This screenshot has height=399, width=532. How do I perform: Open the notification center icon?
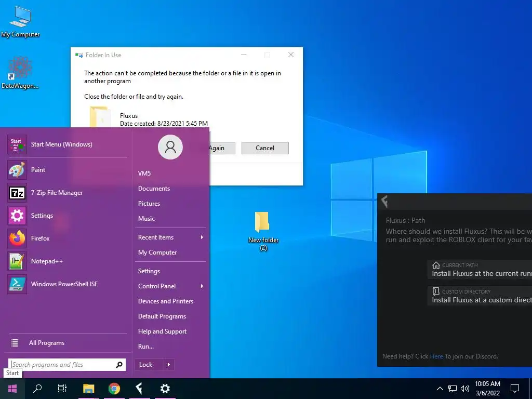tap(515, 389)
